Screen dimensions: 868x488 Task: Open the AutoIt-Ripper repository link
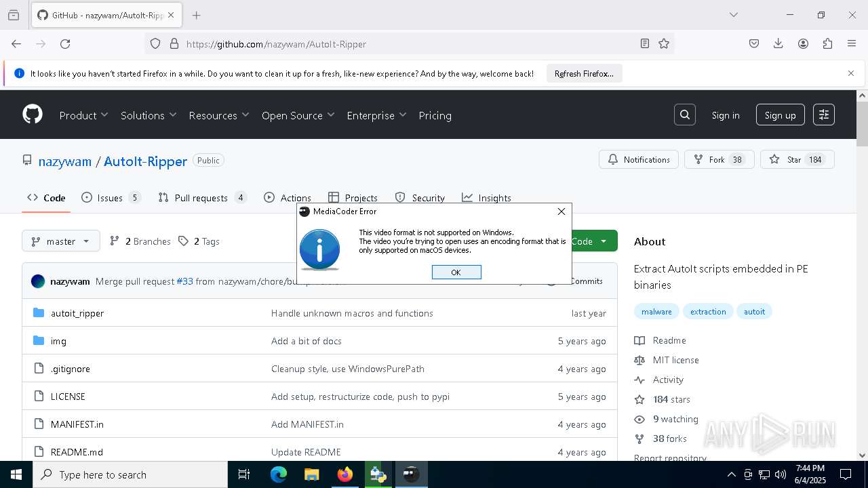pyautogui.click(x=145, y=161)
